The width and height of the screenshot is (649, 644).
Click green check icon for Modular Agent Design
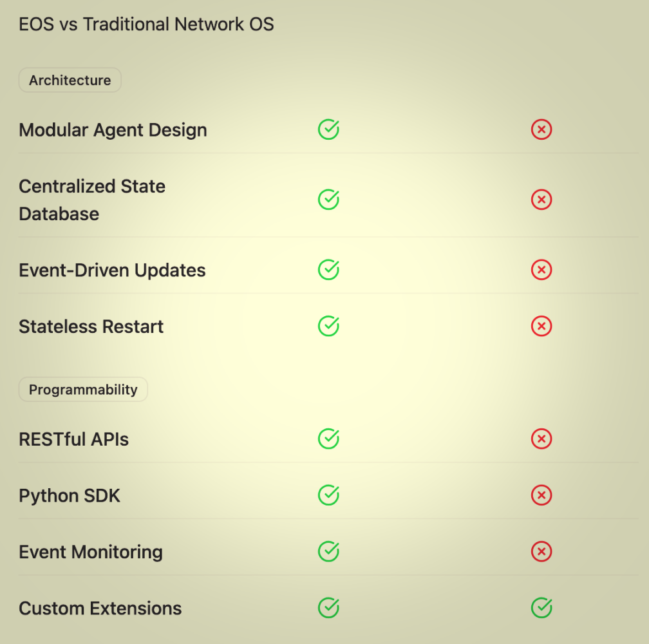click(328, 129)
